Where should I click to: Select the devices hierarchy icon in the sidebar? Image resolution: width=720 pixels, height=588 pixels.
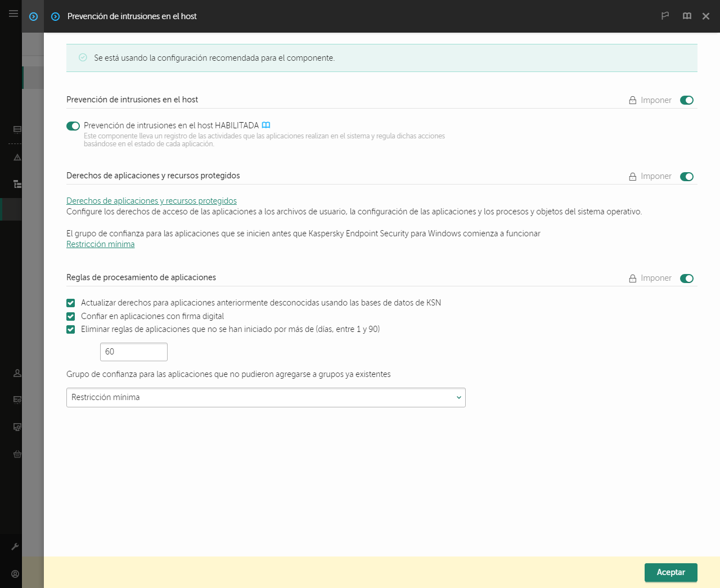tap(17, 184)
